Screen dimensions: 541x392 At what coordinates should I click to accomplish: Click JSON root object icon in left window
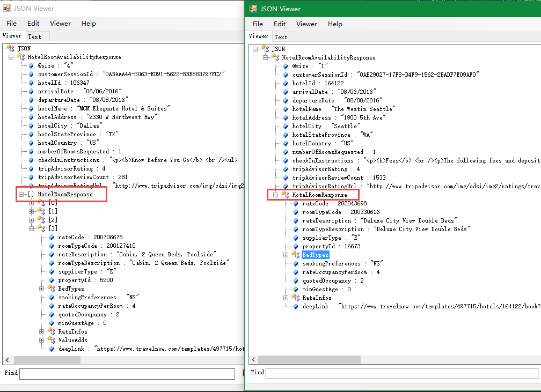tap(11, 48)
